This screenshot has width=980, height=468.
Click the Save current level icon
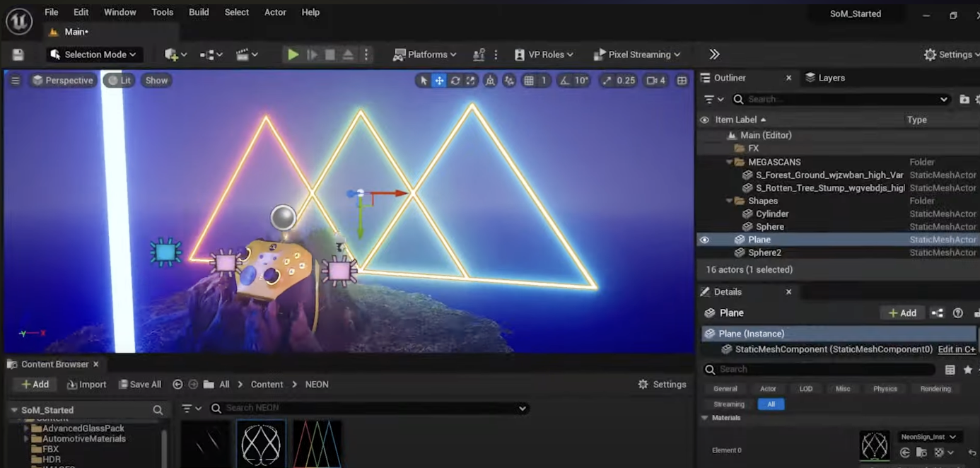click(18, 54)
